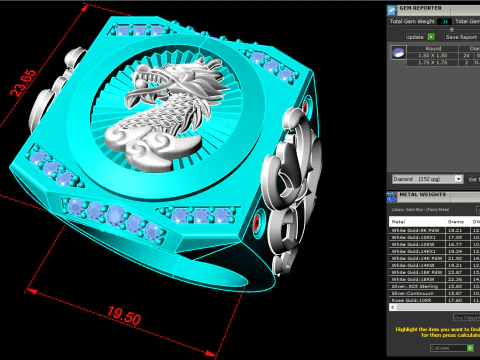Click the Gem Reporter panel icon
This screenshot has height=360, width=480.
pos(392,10)
